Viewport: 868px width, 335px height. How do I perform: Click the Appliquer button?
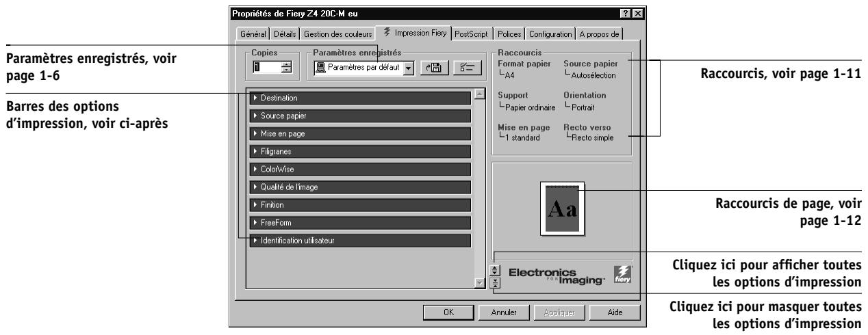(x=559, y=312)
